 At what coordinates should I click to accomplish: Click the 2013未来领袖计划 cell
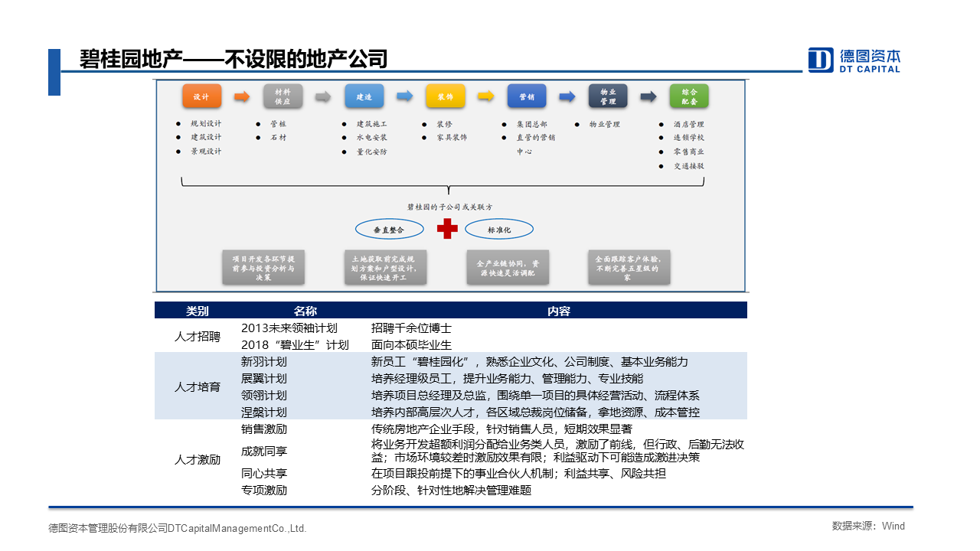click(x=289, y=328)
